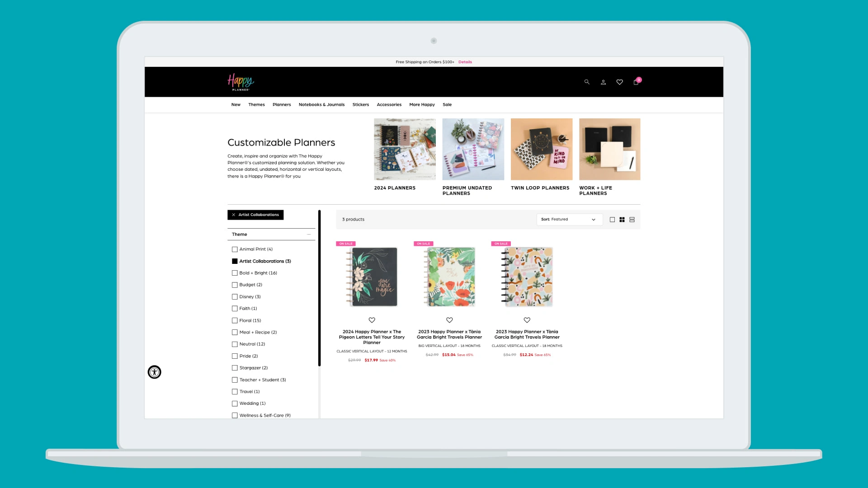Check the Bold + Bright filter
This screenshot has width=868, height=488.
pos(235,273)
